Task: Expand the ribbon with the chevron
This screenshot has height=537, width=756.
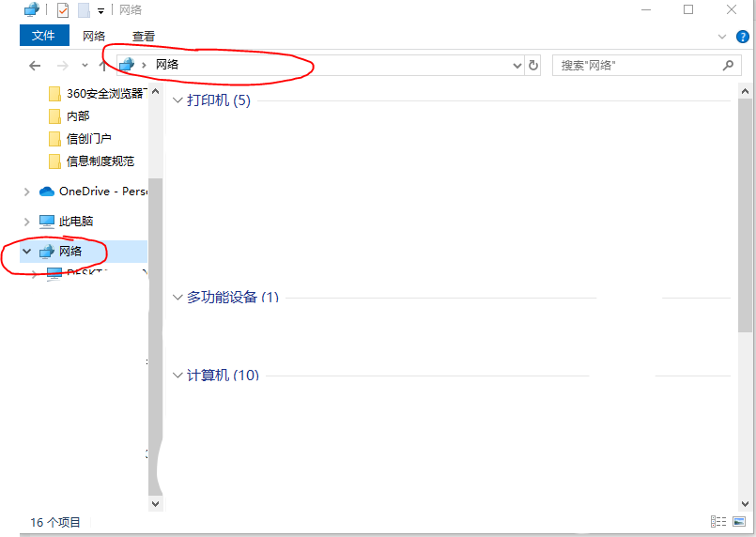Action: [x=722, y=37]
